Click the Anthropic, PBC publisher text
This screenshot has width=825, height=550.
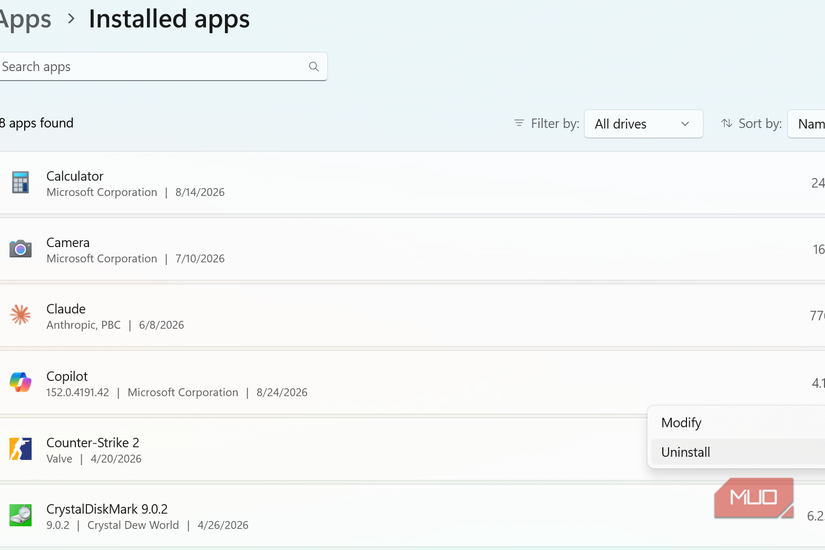(83, 325)
